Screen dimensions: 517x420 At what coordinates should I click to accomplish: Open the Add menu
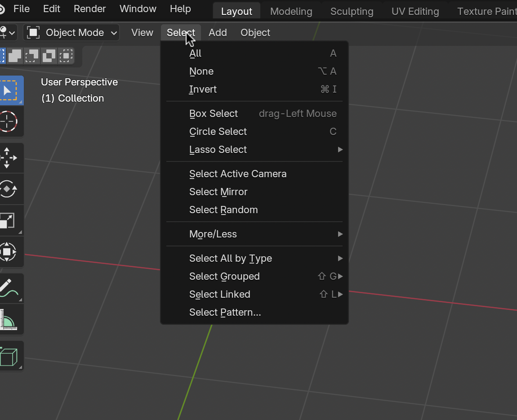pyautogui.click(x=218, y=33)
